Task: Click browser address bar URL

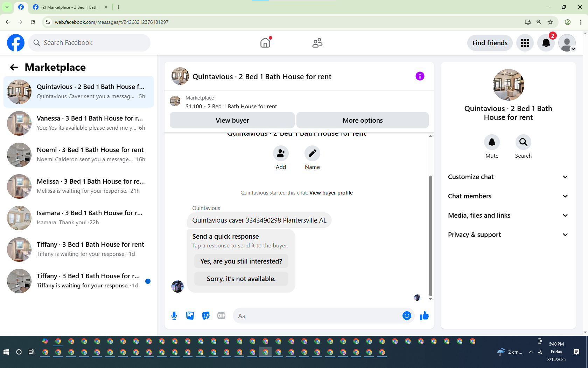Action: [112, 22]
